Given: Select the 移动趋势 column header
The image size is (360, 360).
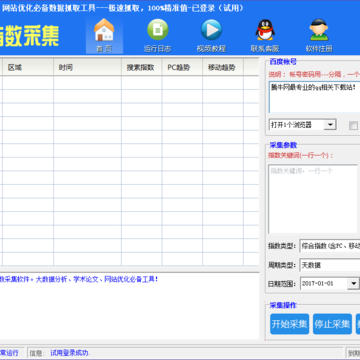Looking at the screenshot, I should pos(223,67).
